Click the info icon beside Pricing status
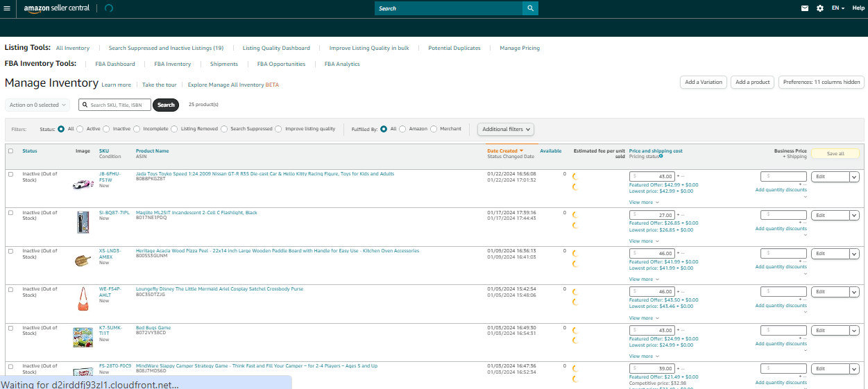The image size is (868, 389). coord(661,157)
